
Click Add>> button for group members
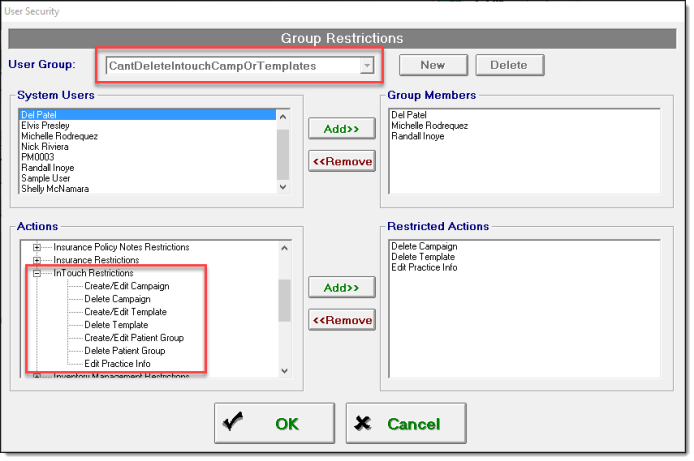point(341,129)
